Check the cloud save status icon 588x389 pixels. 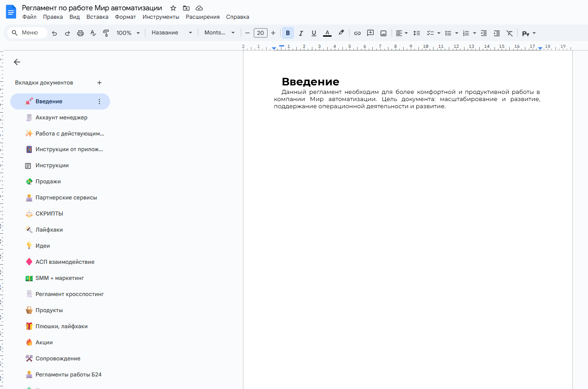pyautogui.click(x=199, y=8)
